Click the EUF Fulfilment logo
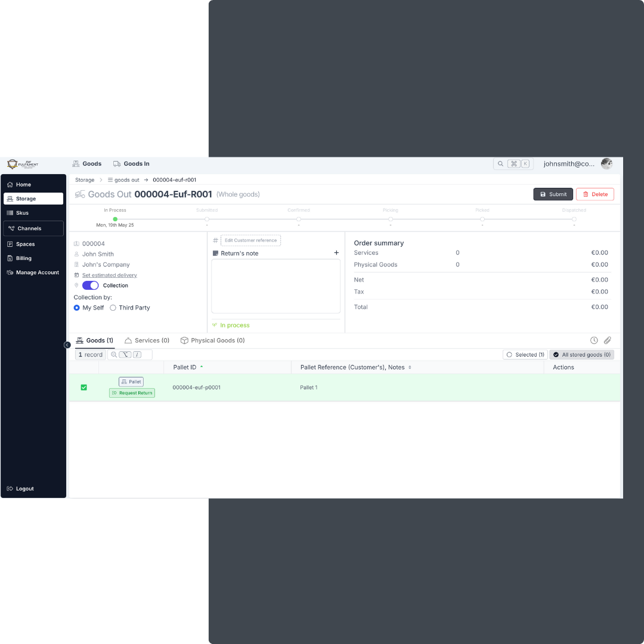 (23, 164)
